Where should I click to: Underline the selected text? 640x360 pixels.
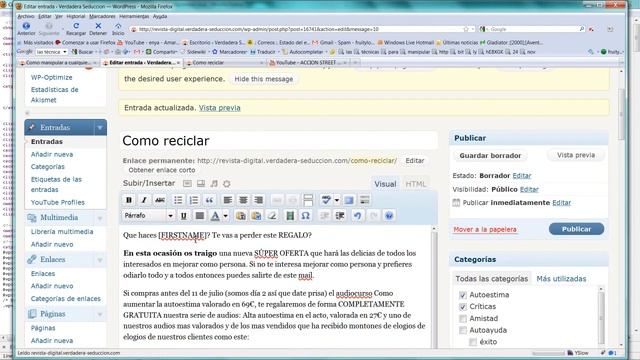pos(184,216)
